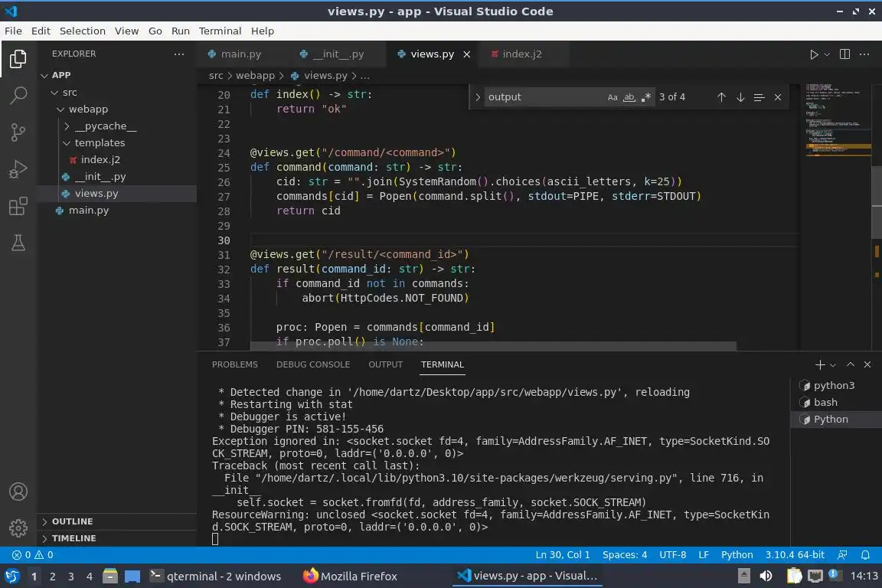Show the OUTPUT panel tab

385,364
